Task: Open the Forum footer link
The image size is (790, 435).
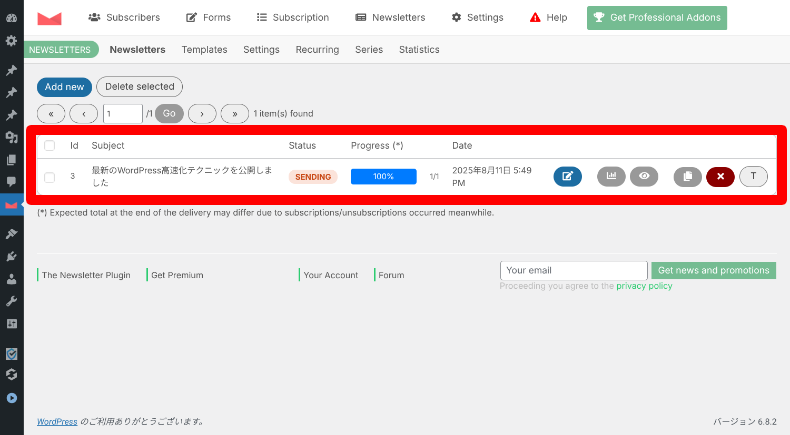Action: coord(391,275)
